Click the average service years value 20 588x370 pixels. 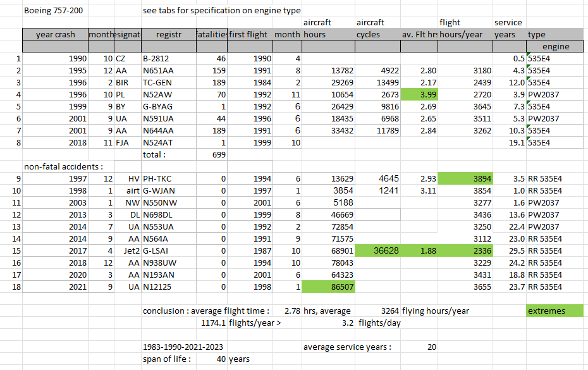(419, 347)
